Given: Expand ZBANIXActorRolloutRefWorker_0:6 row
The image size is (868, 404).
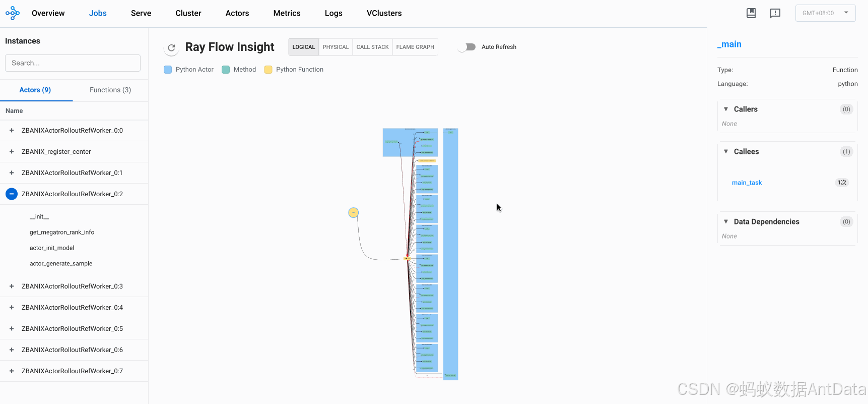Looking at the screenshot, I should click(12, 350).
